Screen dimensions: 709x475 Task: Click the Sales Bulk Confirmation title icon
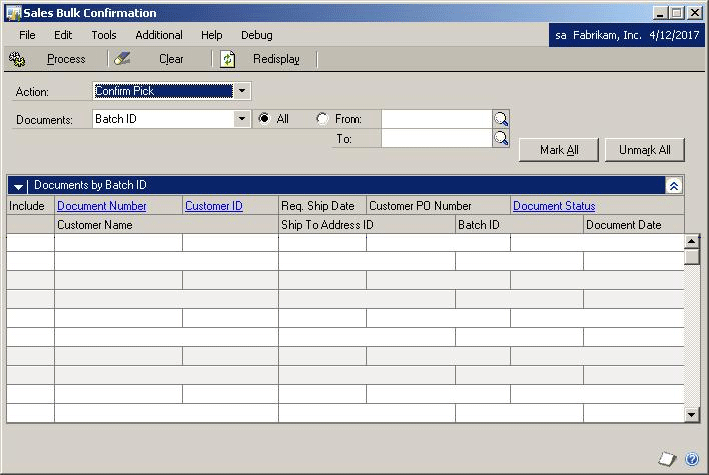(13, 13)
